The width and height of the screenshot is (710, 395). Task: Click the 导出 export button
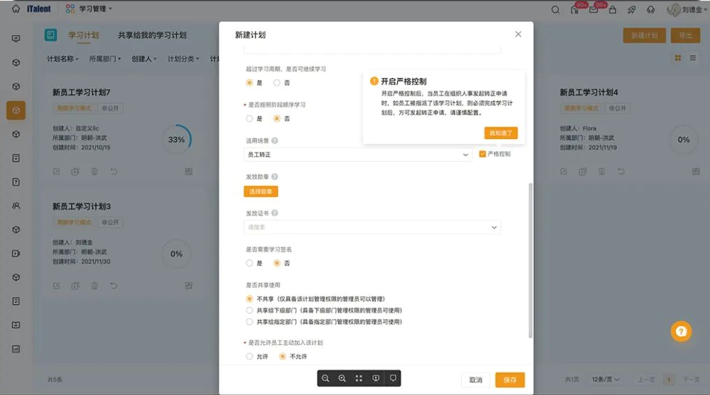click(686, 35)
